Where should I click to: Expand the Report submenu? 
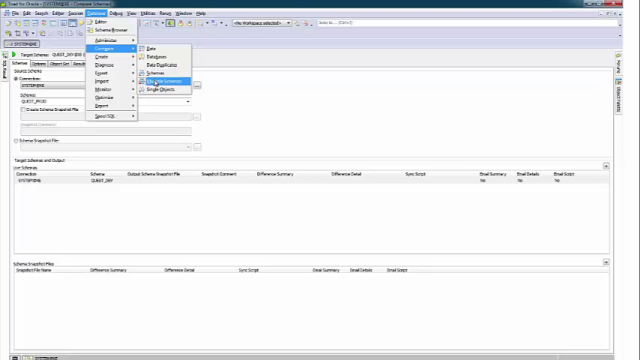tap(111, 106)
